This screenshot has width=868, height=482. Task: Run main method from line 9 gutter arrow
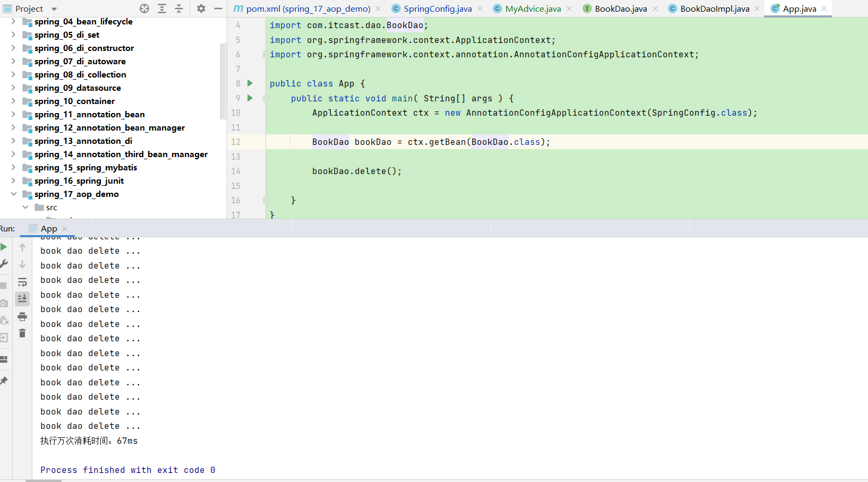click(250, 98)
